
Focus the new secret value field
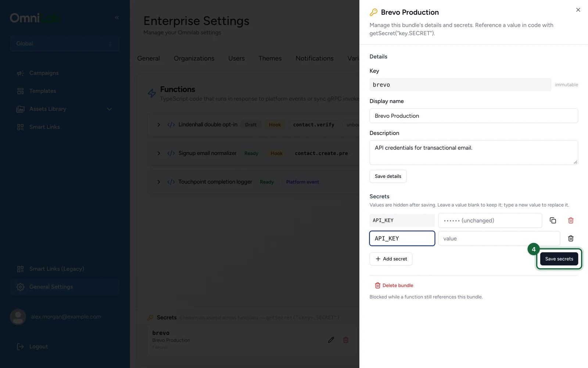499,238
